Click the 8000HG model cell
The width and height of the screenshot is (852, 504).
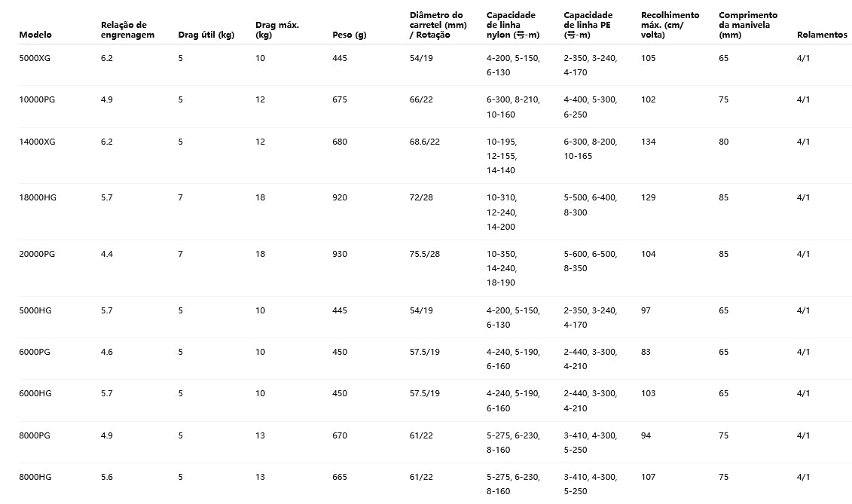point(36,477)
